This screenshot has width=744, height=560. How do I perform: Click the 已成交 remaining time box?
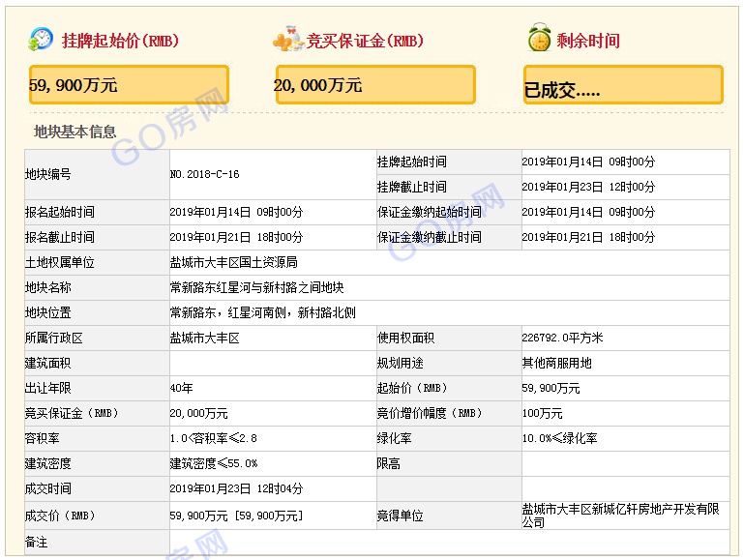tap(623, 85)
